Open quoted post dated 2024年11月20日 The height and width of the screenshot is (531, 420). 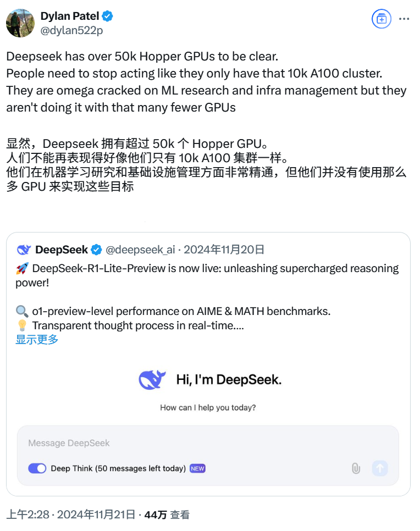pyautogui.click(x=224, y=250)
